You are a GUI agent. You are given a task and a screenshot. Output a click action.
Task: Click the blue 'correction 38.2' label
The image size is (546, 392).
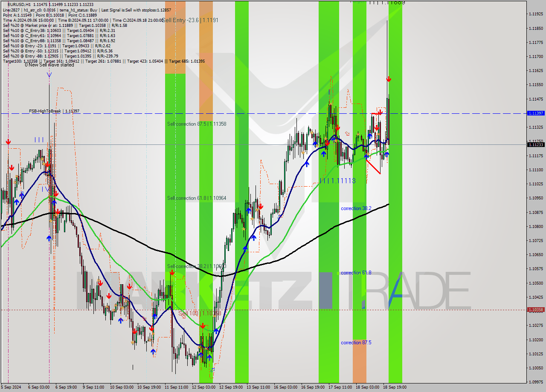356,208
